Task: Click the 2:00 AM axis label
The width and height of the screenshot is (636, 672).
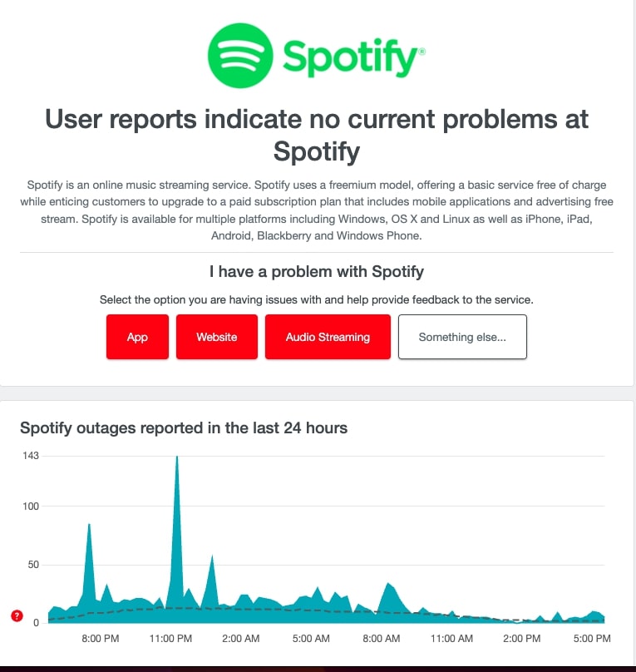Action: pos(239,639)
